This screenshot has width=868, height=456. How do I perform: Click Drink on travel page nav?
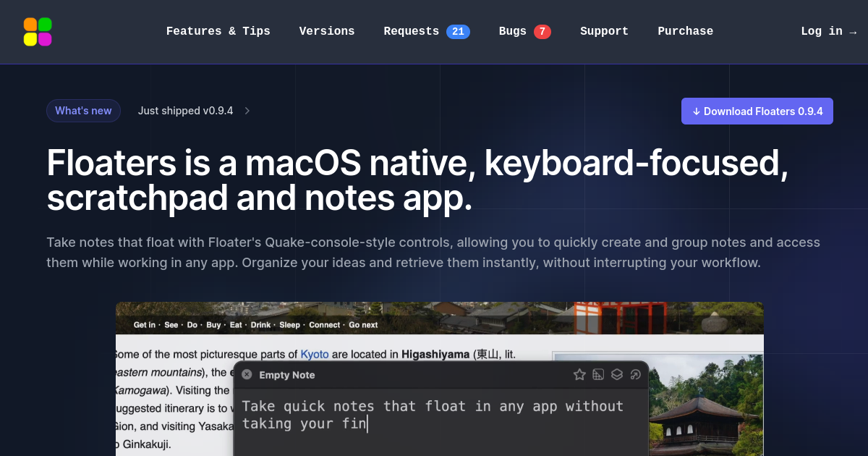click(261, 325)
